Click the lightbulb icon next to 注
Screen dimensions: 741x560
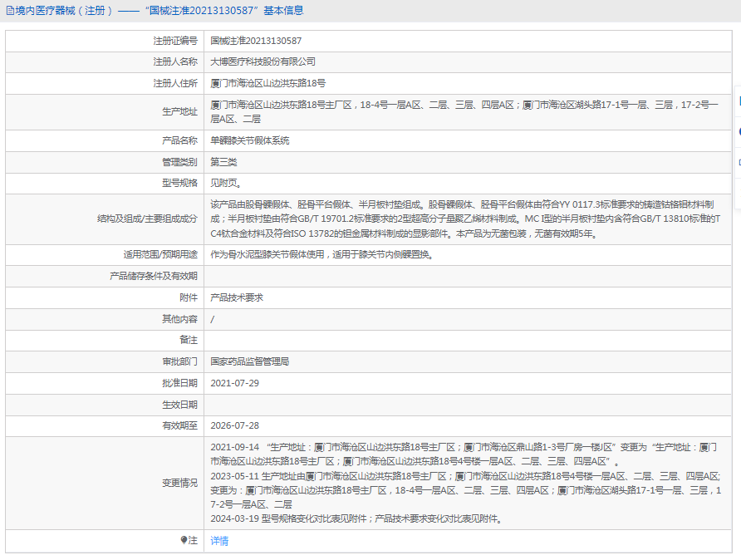coord(184,540)
